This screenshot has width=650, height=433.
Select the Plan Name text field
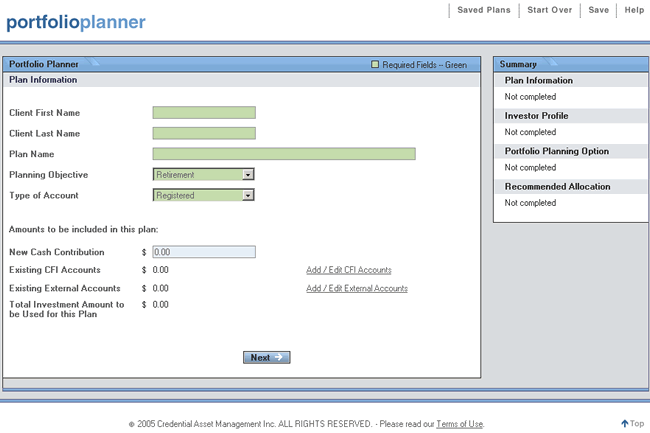(283, 154)
